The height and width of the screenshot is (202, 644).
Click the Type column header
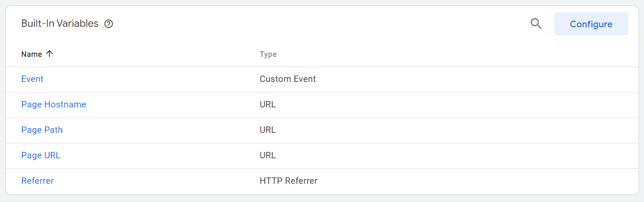(268, 54)
